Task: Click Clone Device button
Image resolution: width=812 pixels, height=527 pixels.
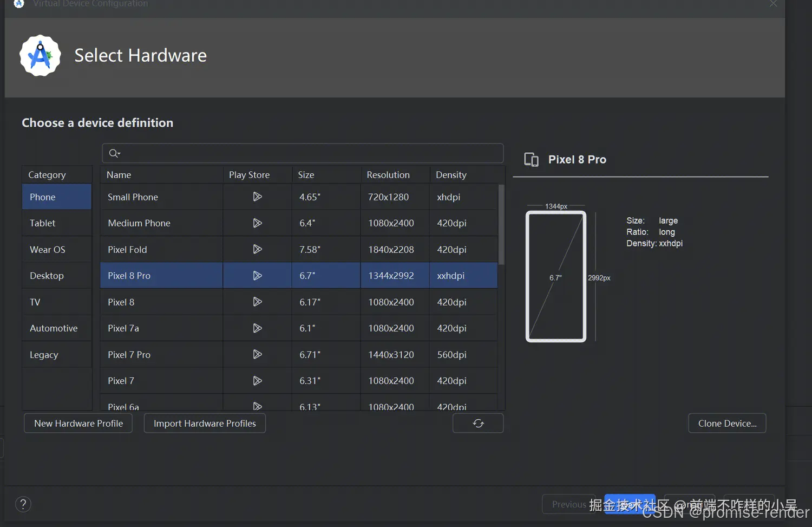Action: (x=727, y=423)
